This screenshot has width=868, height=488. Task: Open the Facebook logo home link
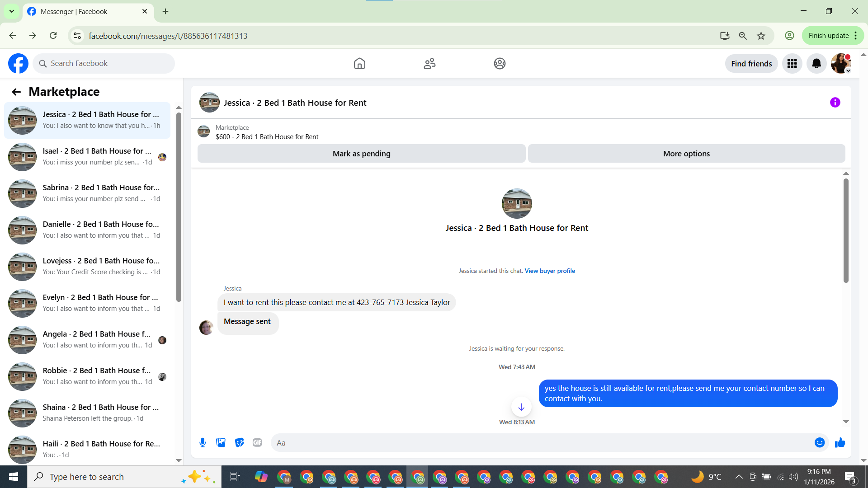pos(18,64)
